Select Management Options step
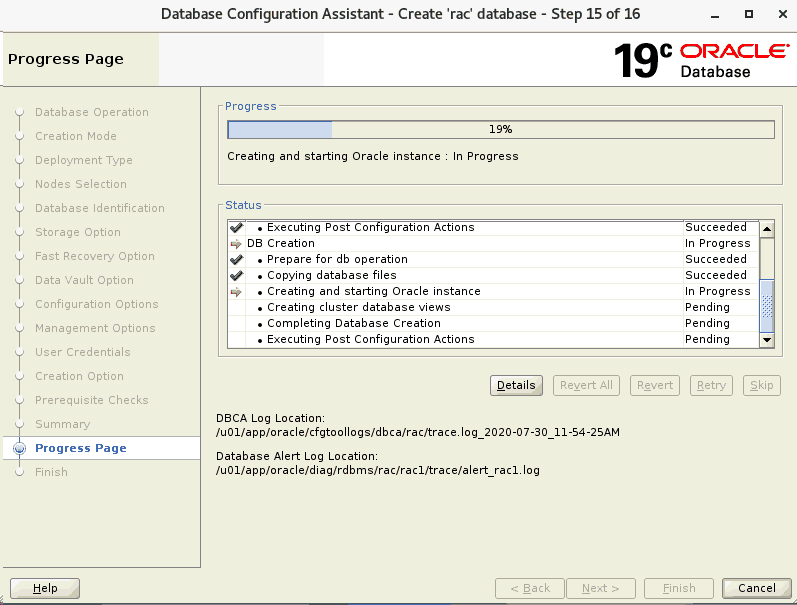The image size is (797, 605). coord(95,328)
